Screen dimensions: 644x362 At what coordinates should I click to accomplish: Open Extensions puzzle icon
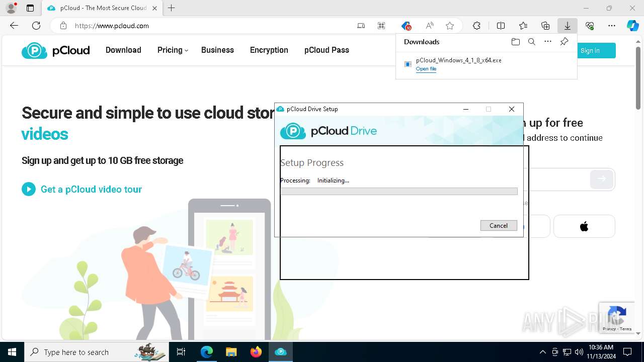(476, 26)
